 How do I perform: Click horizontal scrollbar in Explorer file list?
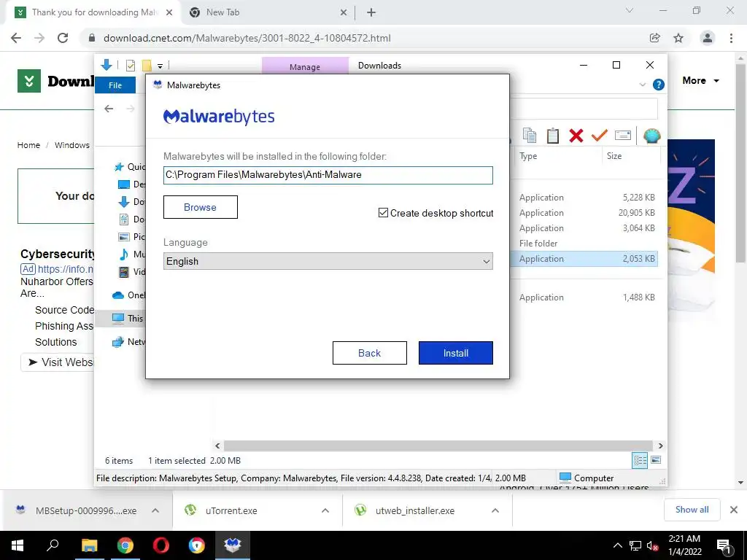438,446
